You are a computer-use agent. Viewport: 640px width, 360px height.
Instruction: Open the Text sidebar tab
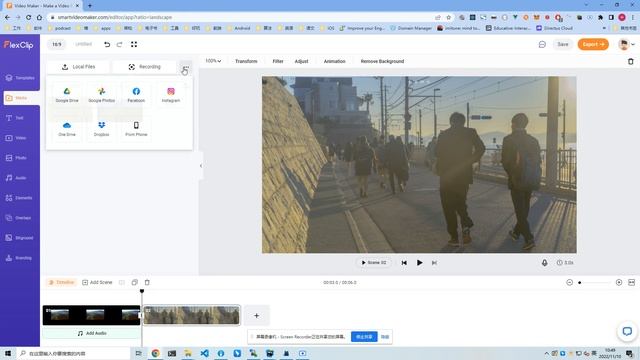20,118
